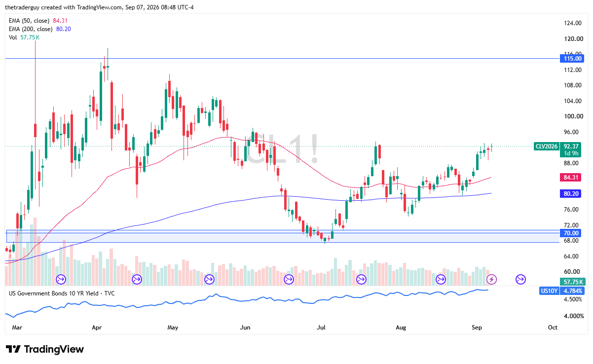The image size is (593, 364).
Task: Click the 4.784% yield value label
Action: click(573, 291)
